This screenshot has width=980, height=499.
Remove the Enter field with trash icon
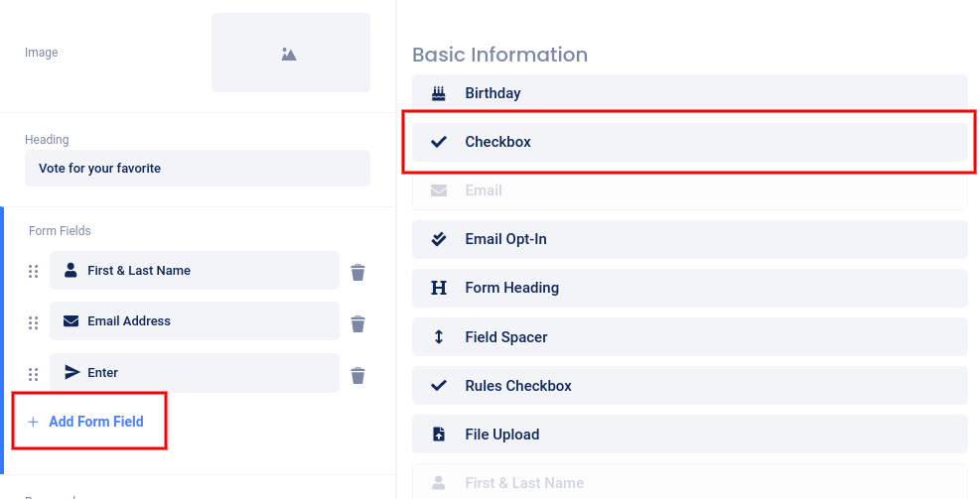[358, 375]
